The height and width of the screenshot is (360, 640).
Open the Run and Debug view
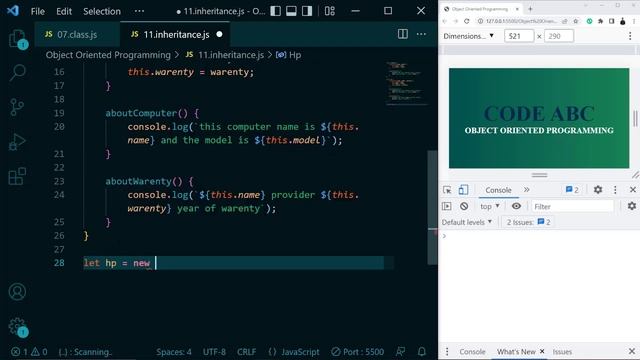pyautogui.click(x=17, y=142)
